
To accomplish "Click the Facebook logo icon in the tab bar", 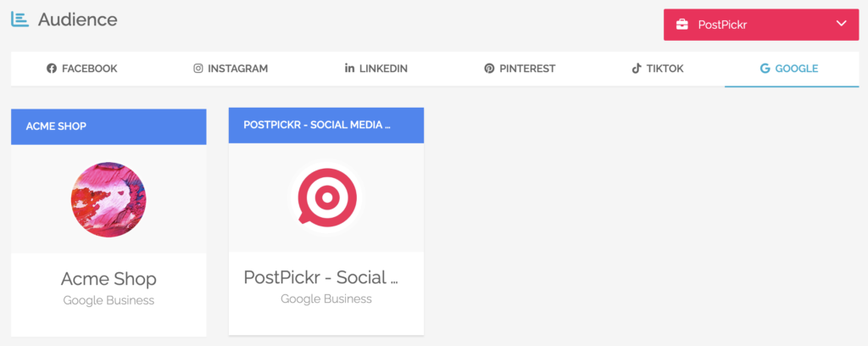I will point(52,69).
